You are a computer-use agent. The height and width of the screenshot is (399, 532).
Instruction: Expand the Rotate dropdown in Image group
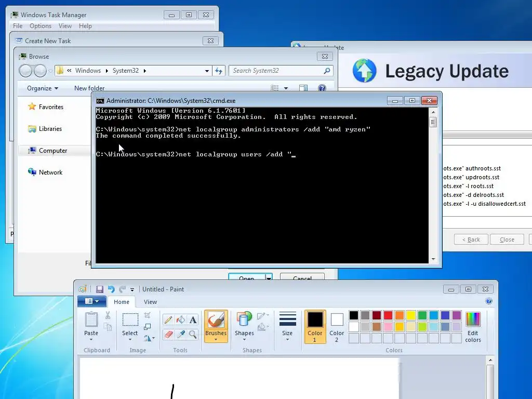(x=153, y=338)
